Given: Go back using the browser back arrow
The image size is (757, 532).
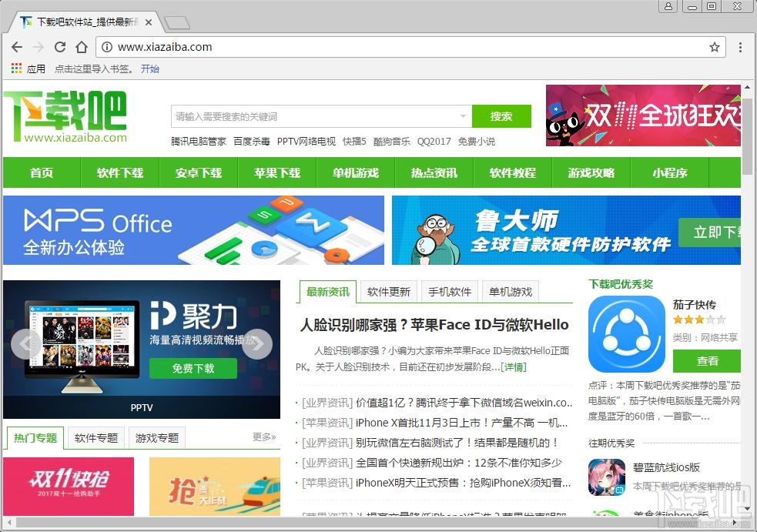Looking at the screenshot, I should 17,47.
